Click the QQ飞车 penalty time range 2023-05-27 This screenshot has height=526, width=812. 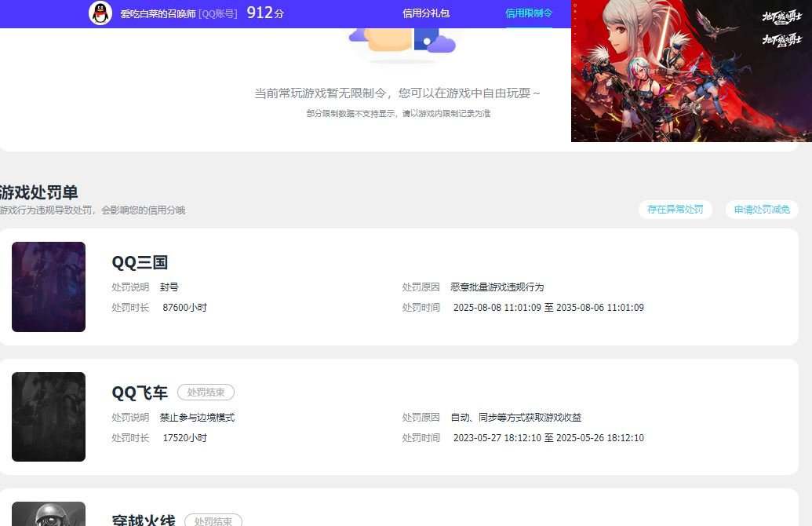[548, 438]
